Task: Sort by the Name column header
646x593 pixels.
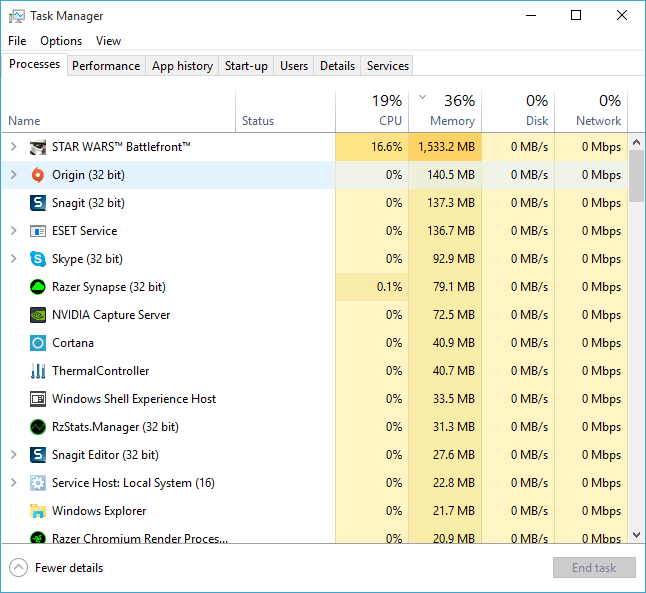Action: (119, 112)
